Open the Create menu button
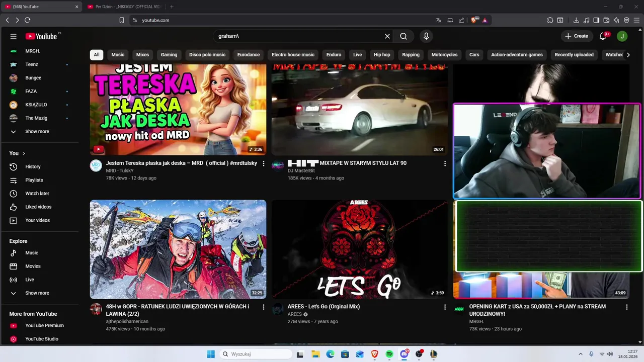The image size is (644, 362). (576, 36)
